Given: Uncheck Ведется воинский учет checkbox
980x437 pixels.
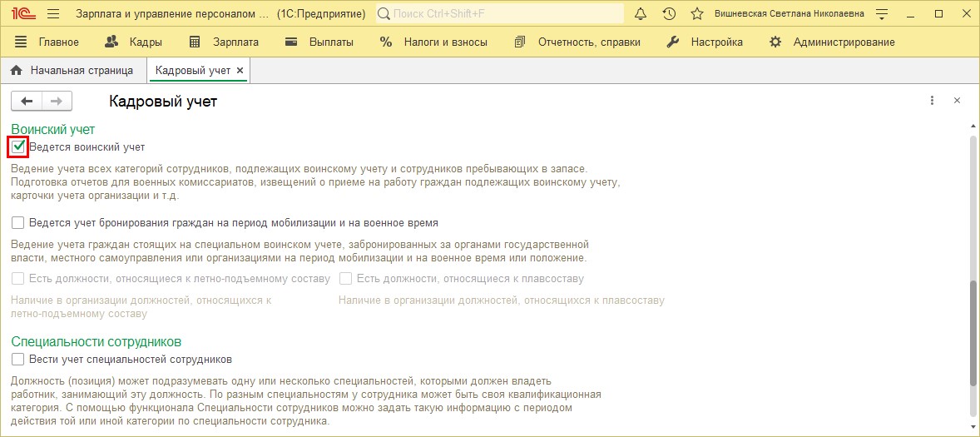Looking at the screenshot, I should [18, 147].
